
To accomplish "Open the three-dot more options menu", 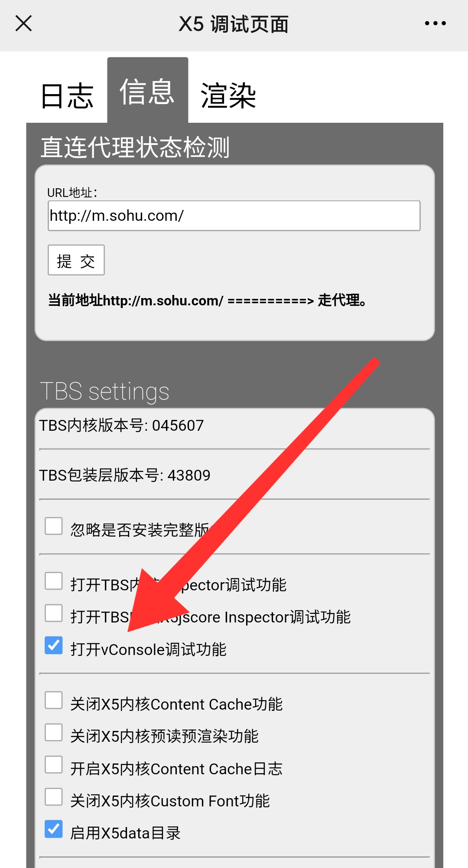I will click(435, 23).
